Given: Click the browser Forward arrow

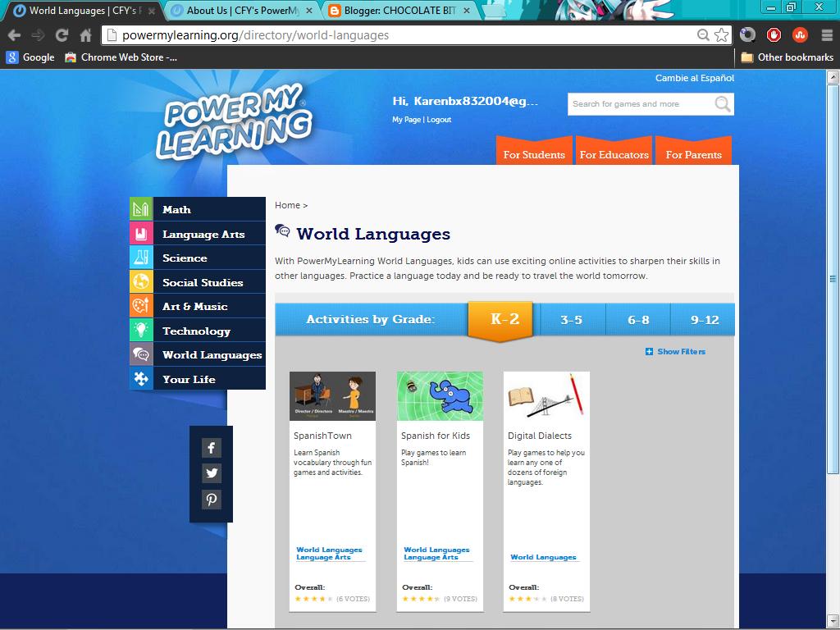Looking at the screenshot, I should tap(38, 35).
